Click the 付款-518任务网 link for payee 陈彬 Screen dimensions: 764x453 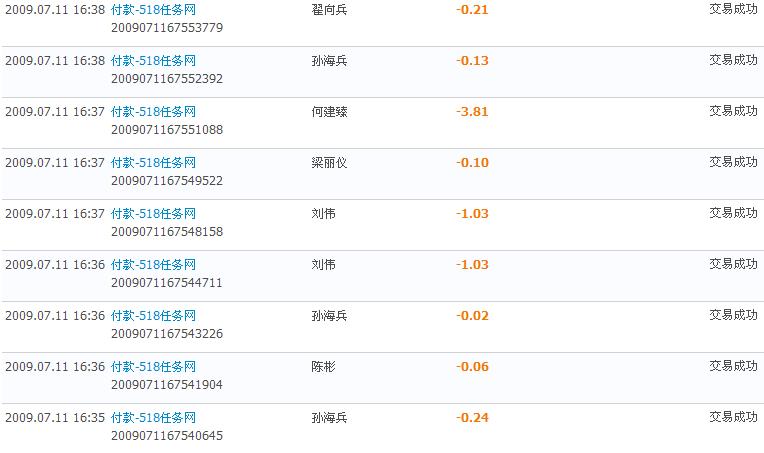tap(153, 367)
